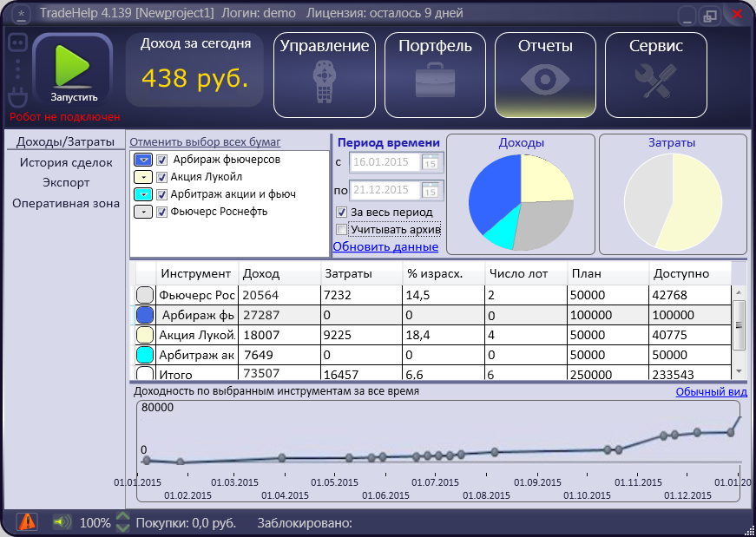The width and height of the screenshot is (756, 537).
Task: Click the Обычный вид link
Action: point(711,392)
